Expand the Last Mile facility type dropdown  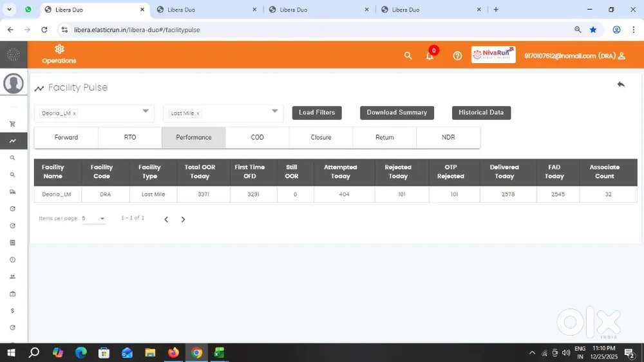(275, 111)
